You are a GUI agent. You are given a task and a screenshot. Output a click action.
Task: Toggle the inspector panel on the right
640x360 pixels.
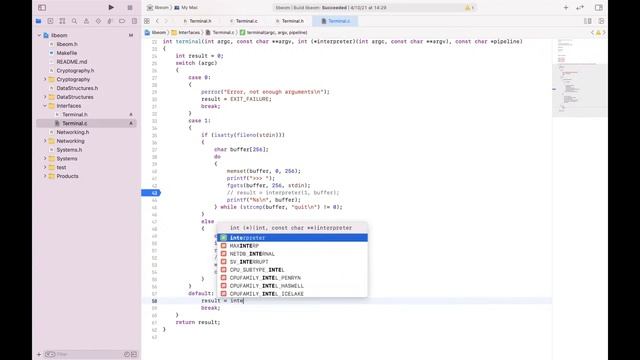point(598,7)
